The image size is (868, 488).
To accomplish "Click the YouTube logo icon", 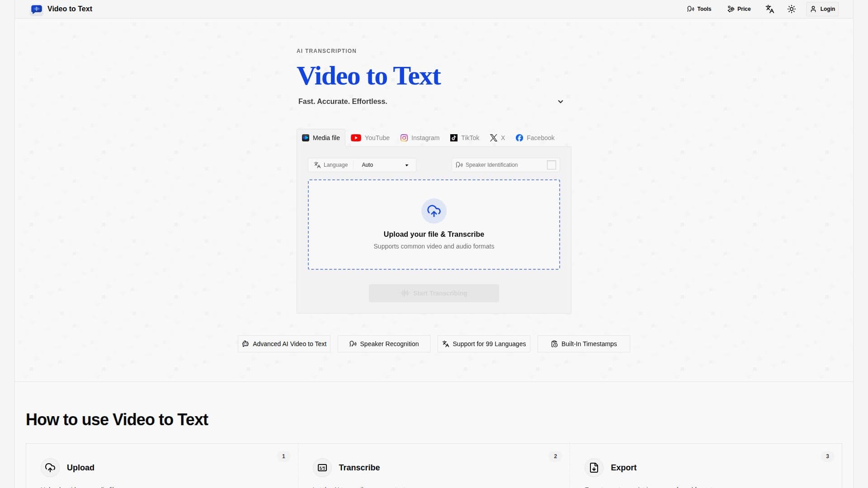I will click(x=356, y=138).
